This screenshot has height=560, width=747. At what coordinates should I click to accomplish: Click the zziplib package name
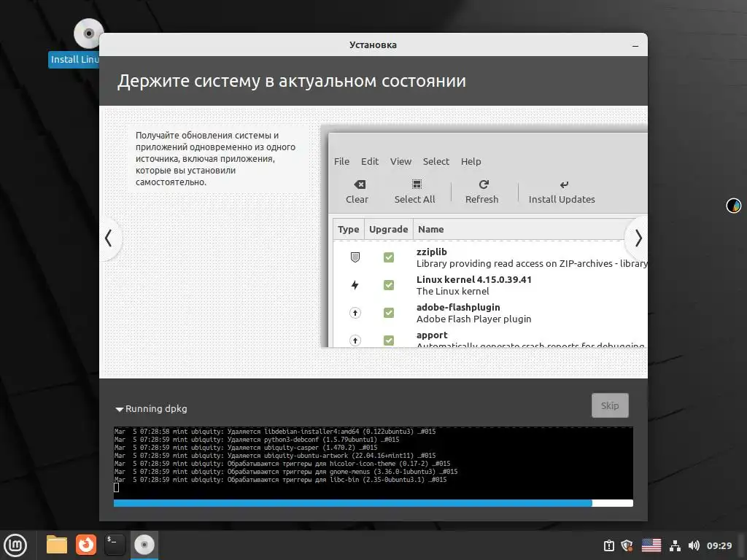pyautogui.click(x=432, y=252)
